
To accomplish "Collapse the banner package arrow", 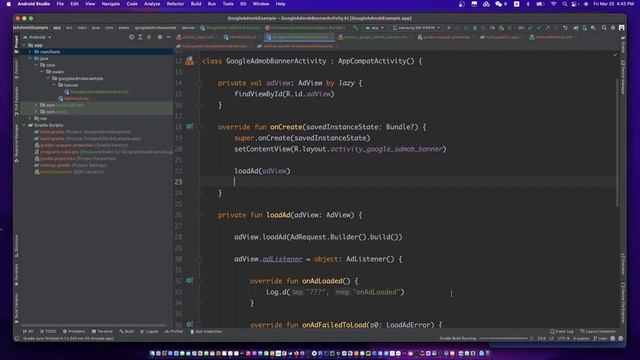I will click(x=54, y=85).
